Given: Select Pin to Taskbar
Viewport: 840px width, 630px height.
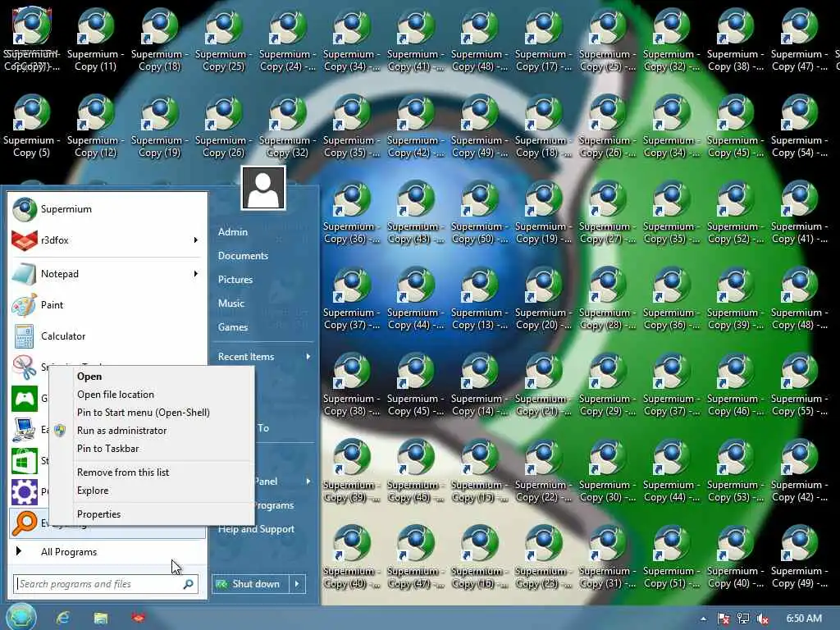Looking at the screenshot, I should tap(152, 449).
